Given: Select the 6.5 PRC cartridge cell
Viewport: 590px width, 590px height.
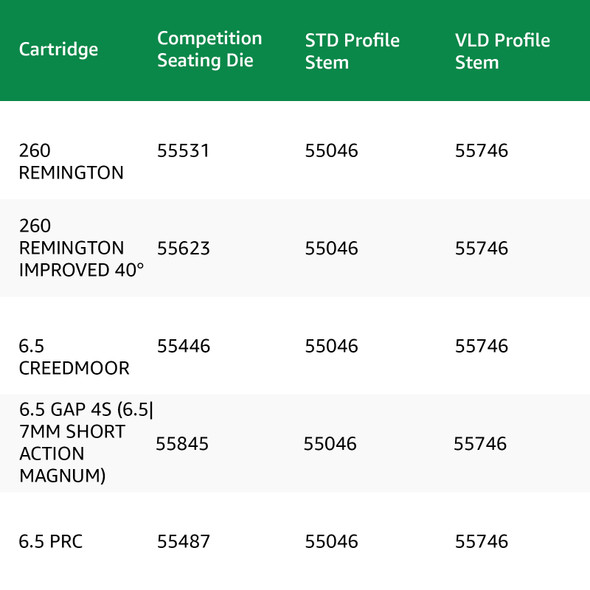Looking at the screenshot, I should pos(50,541).
